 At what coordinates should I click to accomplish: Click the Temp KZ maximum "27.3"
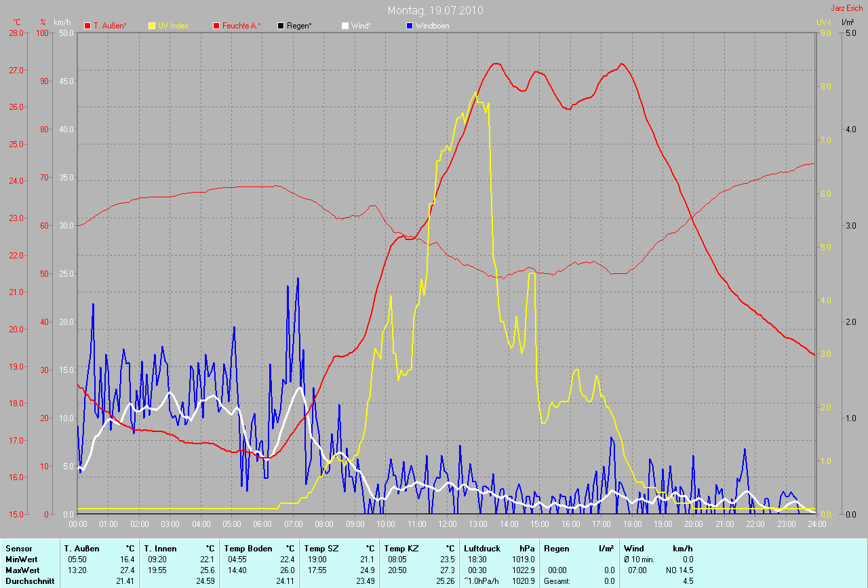448,570
